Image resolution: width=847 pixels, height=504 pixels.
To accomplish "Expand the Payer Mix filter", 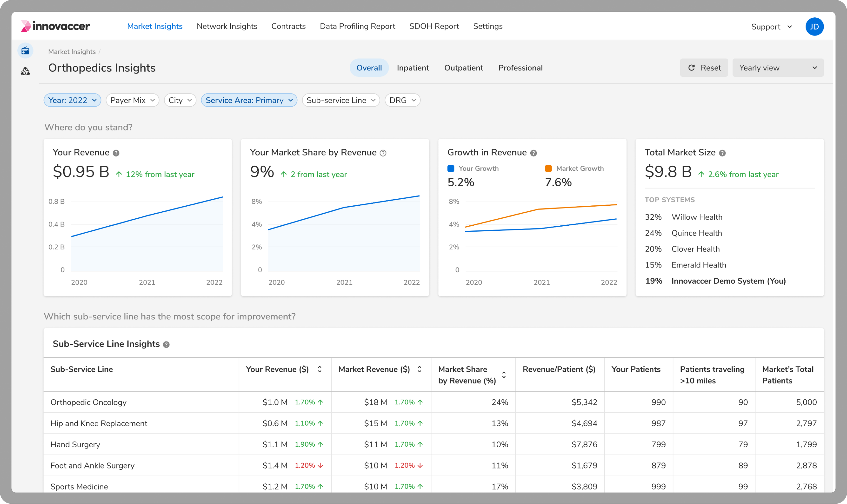I will coord(132,100).
